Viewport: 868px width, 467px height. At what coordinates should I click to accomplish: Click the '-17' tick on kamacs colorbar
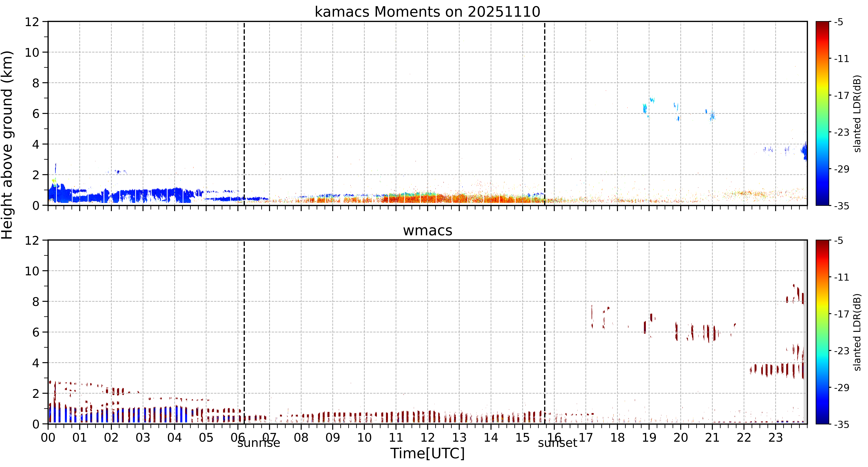tap(842, 95)
